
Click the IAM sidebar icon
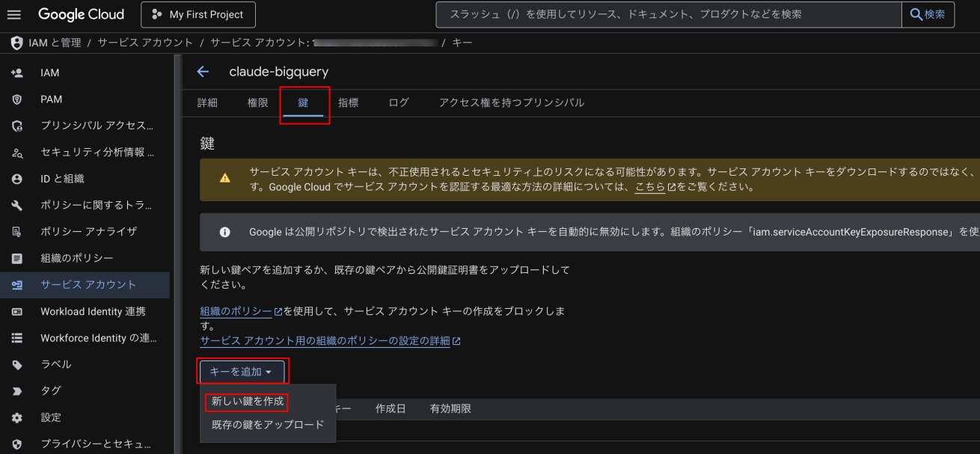(x=16, y=73)
